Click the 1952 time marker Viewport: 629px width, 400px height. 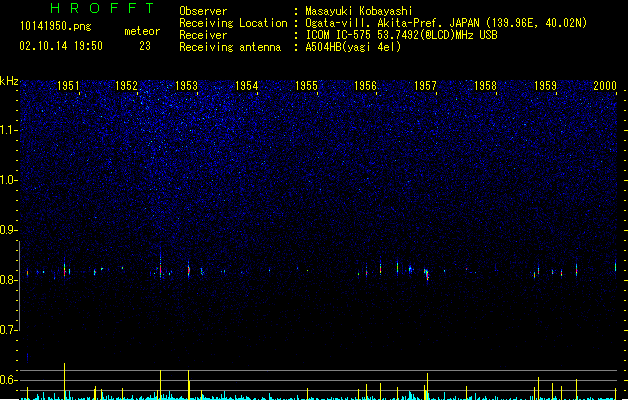coord(126,85)
